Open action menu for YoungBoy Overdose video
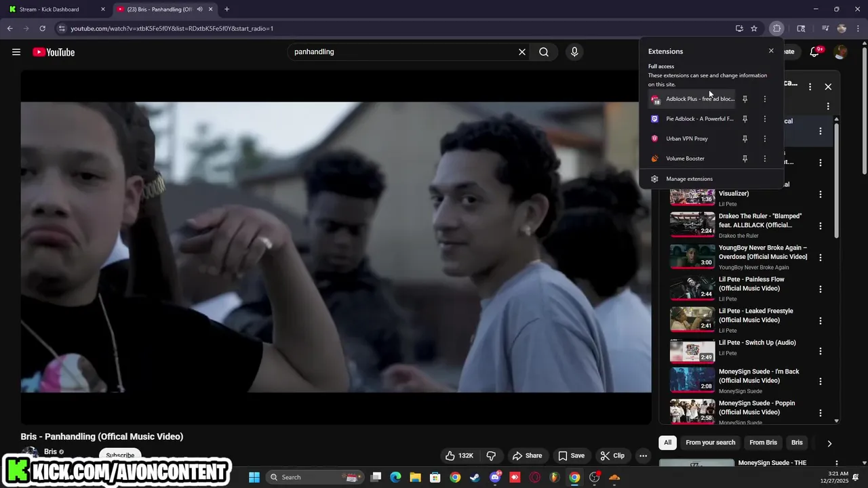 [820, 258]
